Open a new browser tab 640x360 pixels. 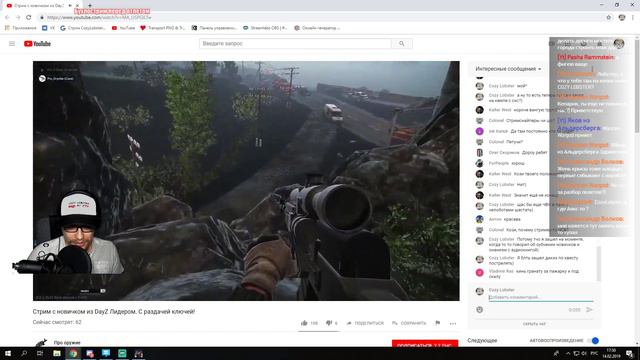tap(89, 6)
